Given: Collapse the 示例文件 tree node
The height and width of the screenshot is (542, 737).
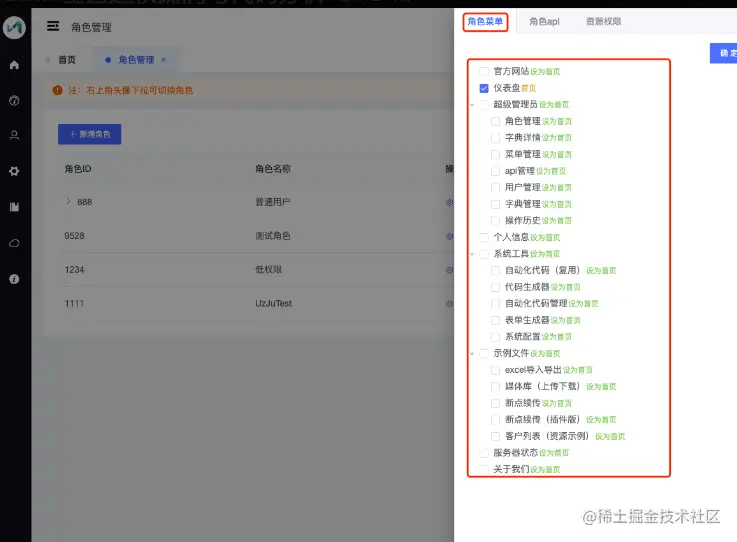Looking at the screenshot, I should [472, 353].
